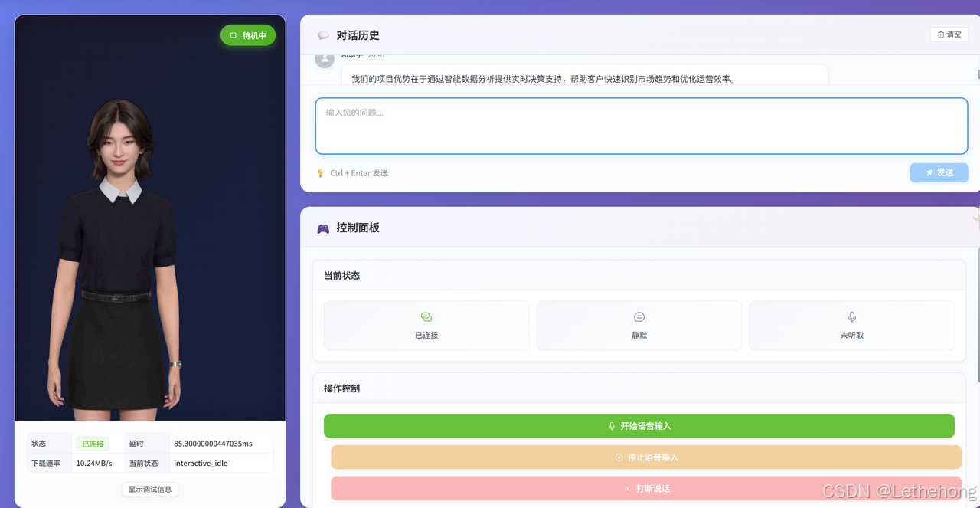Viewport: 980px width, 508px height.
Task: Click the chat bubble icon beside 对话历史 header
Action: [322, 34]
